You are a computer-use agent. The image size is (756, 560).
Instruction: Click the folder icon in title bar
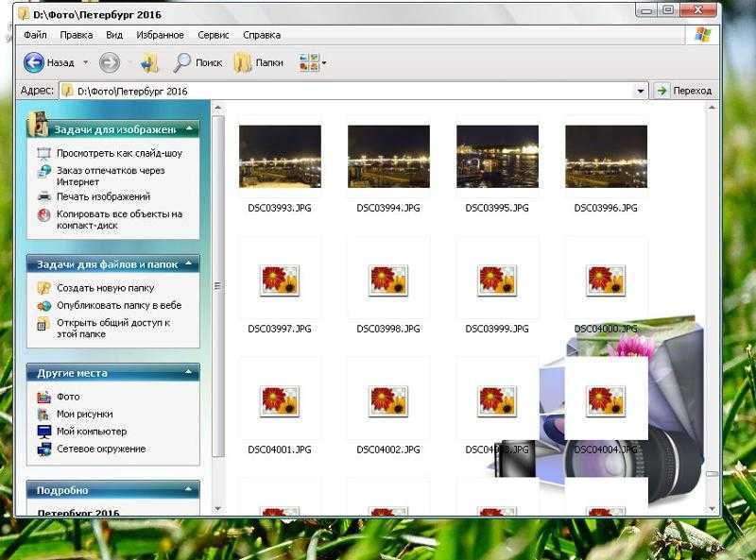point(23,13)
